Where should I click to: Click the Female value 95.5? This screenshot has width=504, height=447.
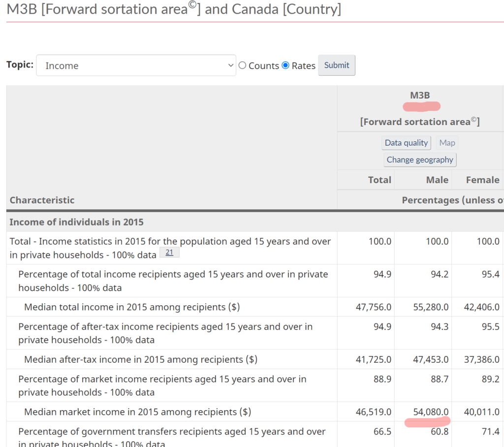point(491,327)
